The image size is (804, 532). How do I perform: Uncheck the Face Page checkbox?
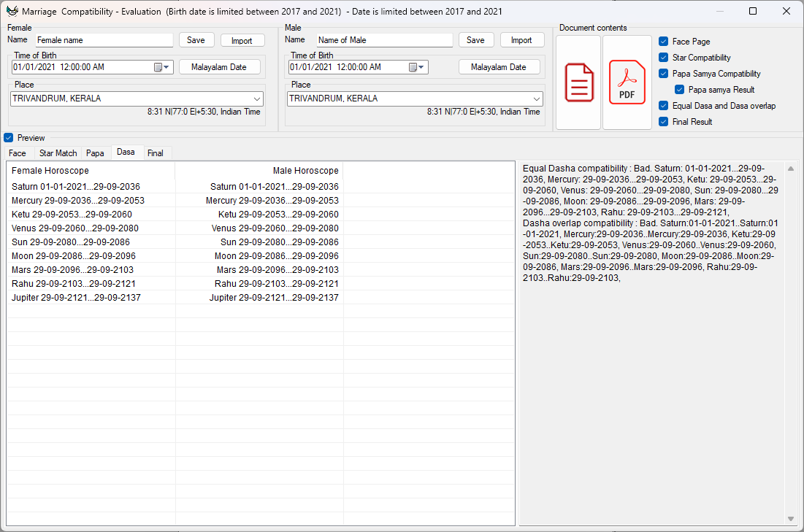pyautogui.click(x=663, y=42)
